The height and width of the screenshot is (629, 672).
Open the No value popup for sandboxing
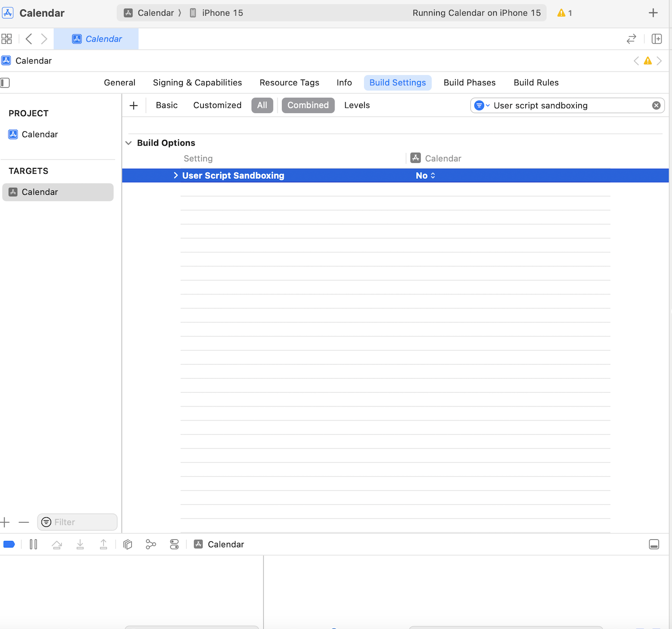pyautogui.click(x=425, y=176)
